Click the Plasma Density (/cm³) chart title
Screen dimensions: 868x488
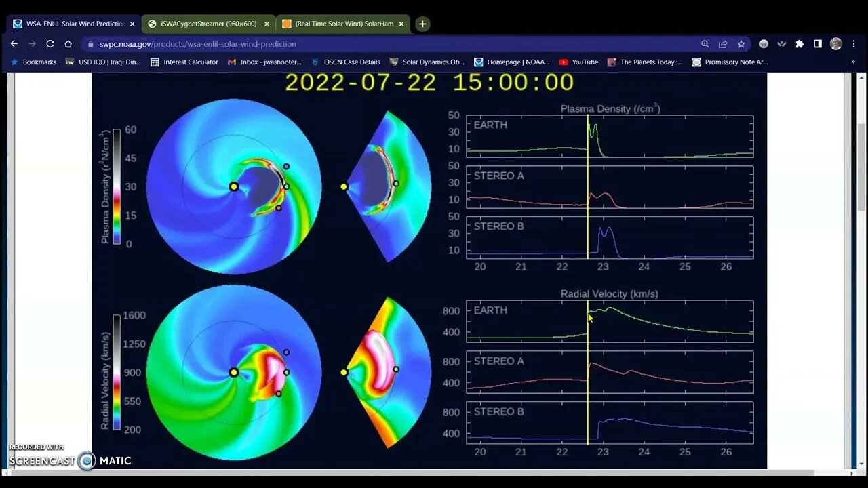pyautogui.click(x=610, y=108)
